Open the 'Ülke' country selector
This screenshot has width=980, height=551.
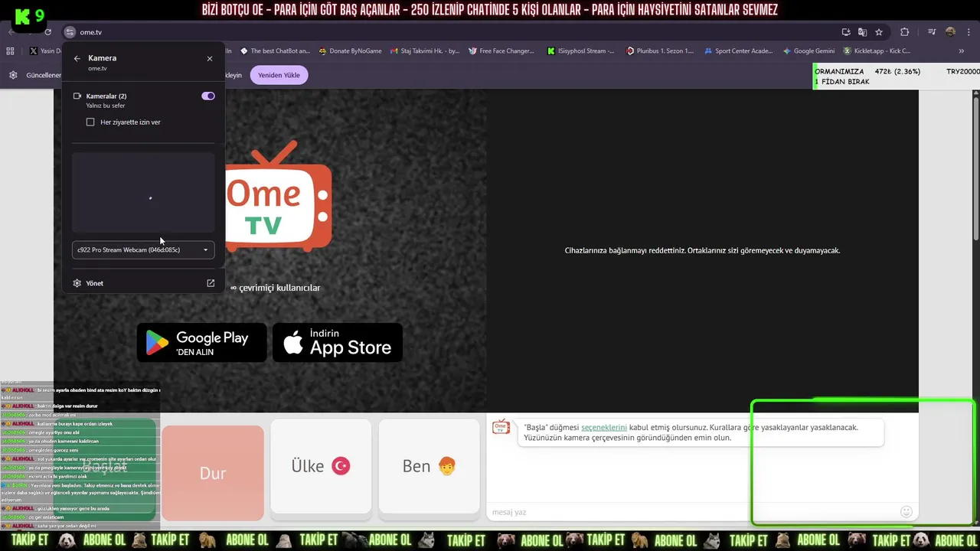point(321,466)
